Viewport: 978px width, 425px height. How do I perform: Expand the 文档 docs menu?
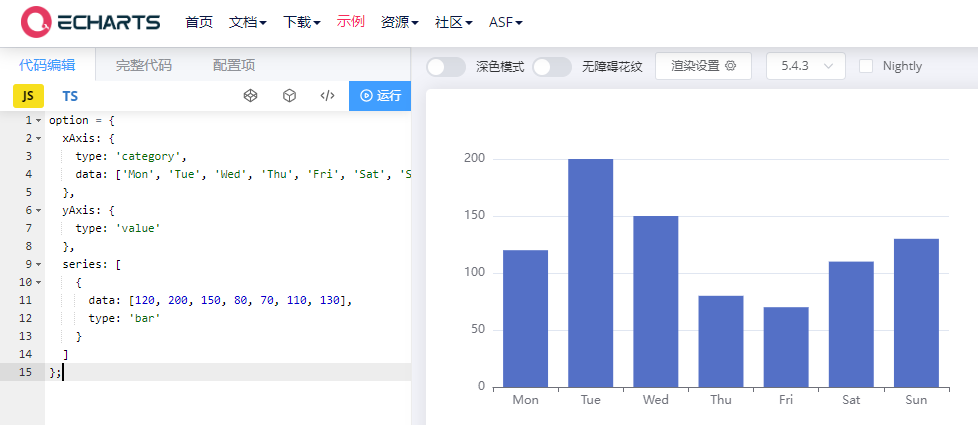pos(247,21)
